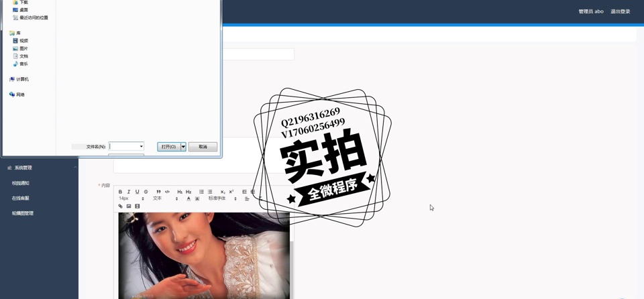Viewport: 644px width, 299px height.
Task: Open the 文本 paragraph style dropdown
Action: click(165, 198)
